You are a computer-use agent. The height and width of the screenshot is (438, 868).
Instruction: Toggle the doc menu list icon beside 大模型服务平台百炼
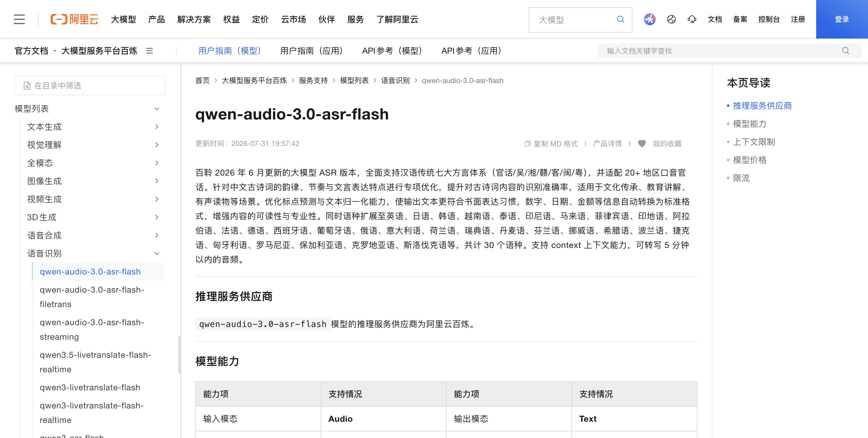[149, 51]
